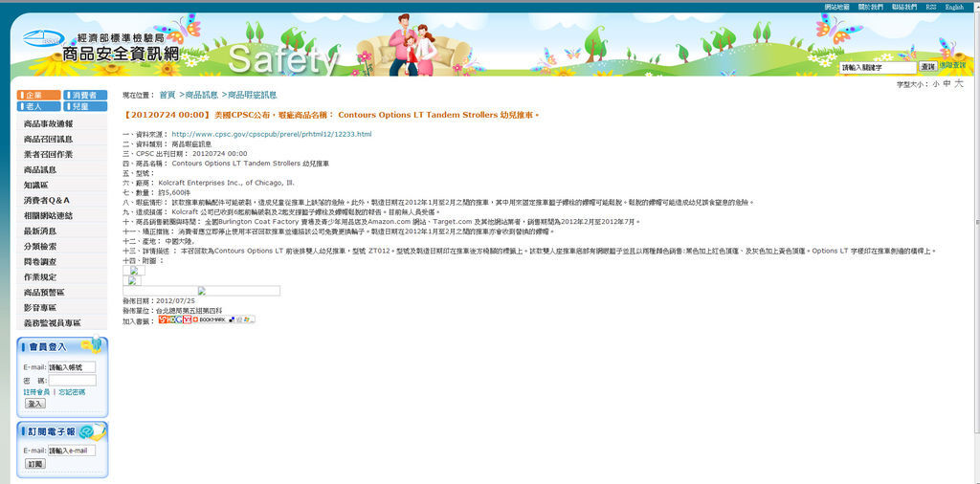Open the wide third attachment image
Image resolution: width=980 pixels, height=484 pixels.
[x=201, y=291]
